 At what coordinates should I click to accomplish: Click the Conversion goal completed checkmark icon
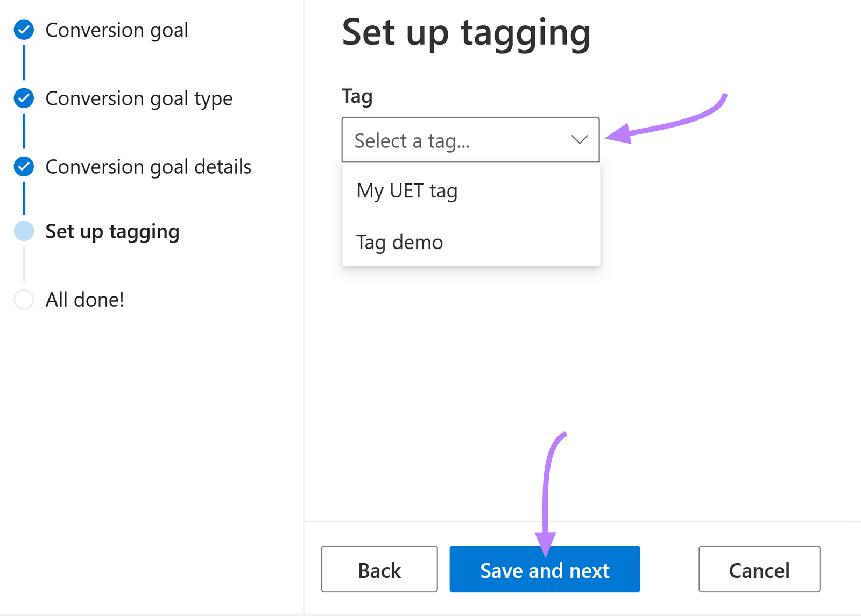tap(24, 30)
